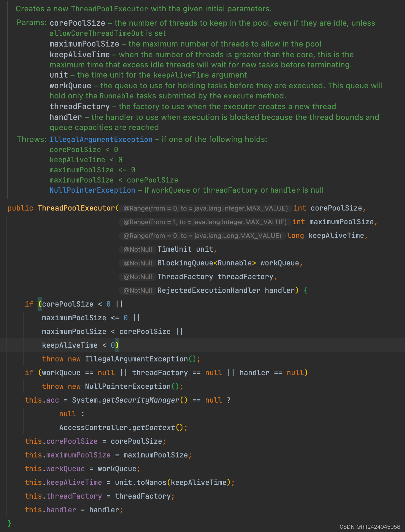405x532 pixels.
Task: Click the public keyword of the constructor
Action: [20, 208]
